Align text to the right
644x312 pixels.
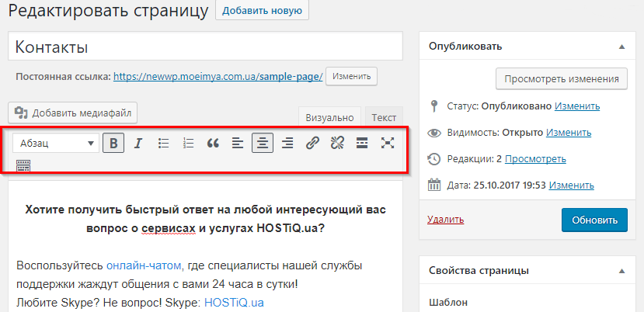pos(287,143)
